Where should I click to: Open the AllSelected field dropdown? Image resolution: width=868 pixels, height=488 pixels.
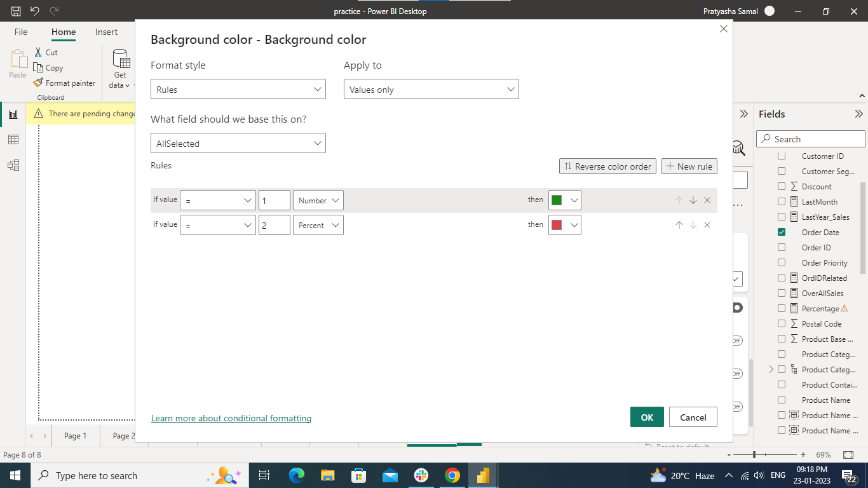pyautogui.click(x=238, y=144)
